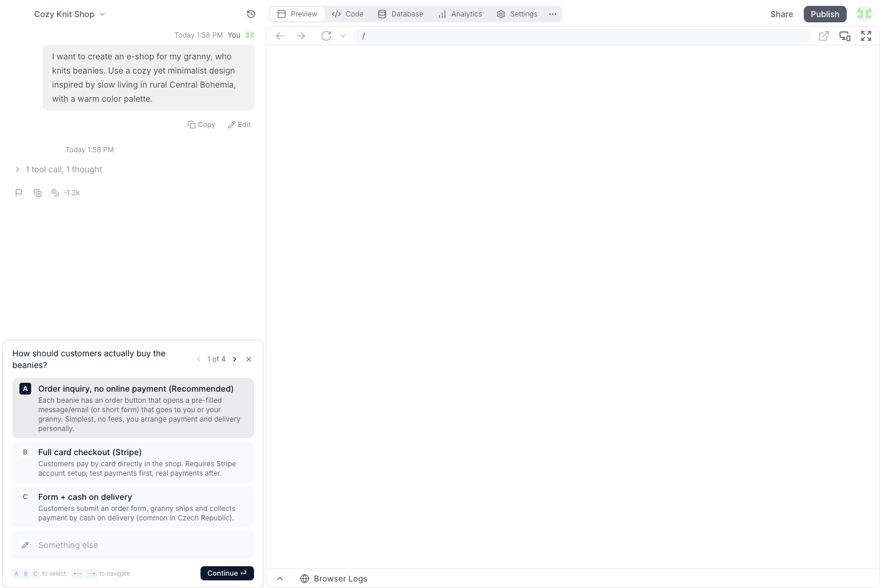
Task: Reload the preview page
Action: pyautogui.click(x=326, y=36)
